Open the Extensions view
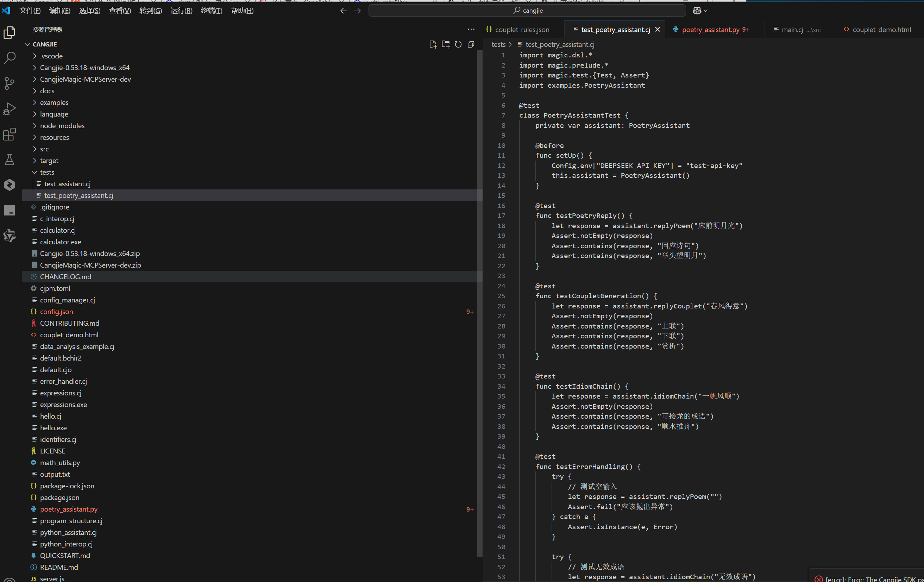The height and width of the screenshot is (582, 924). coord(10,134)
